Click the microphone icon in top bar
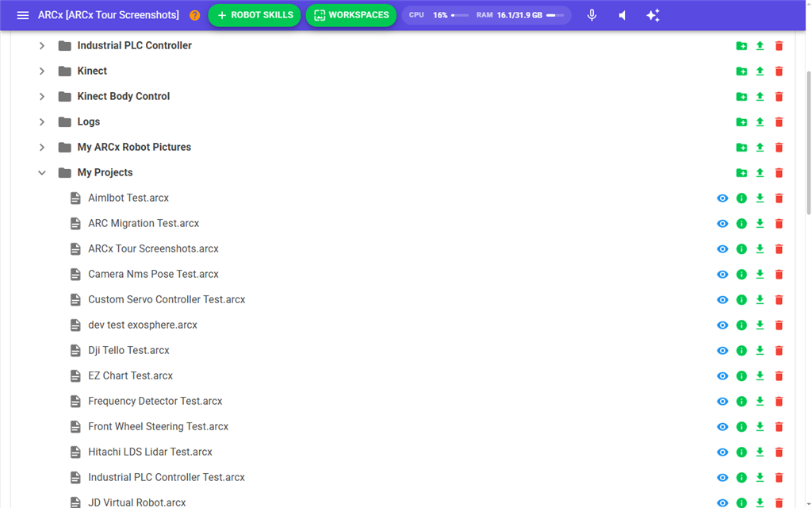 [x=592, y=15]
